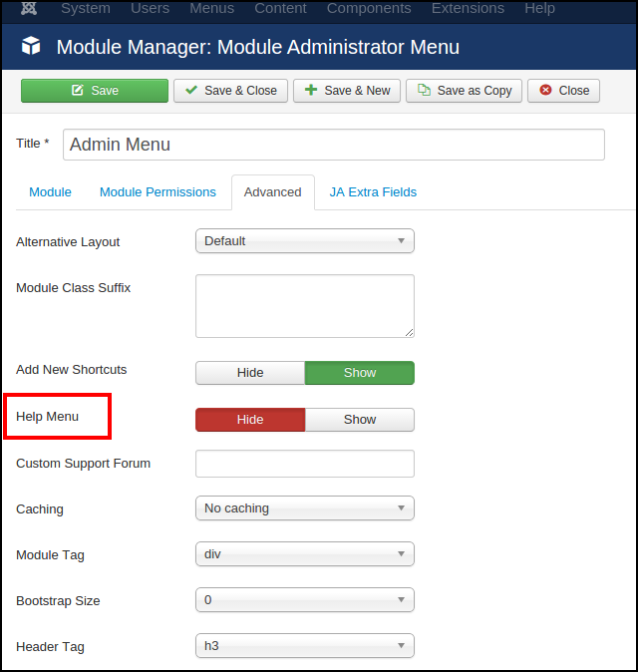This screenshot has width=638, height=672.
Task: Click the module cube icon in header
Action: tap(31, 47)
